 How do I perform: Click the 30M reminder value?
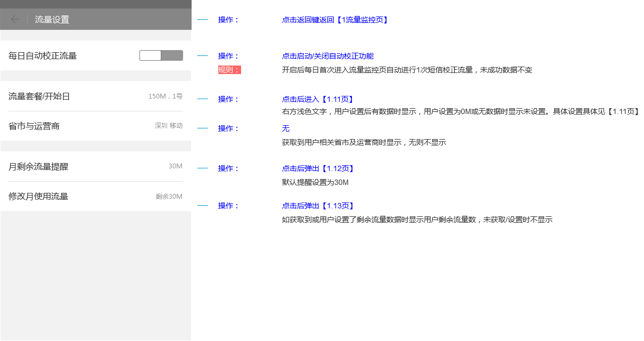point(176,166)
